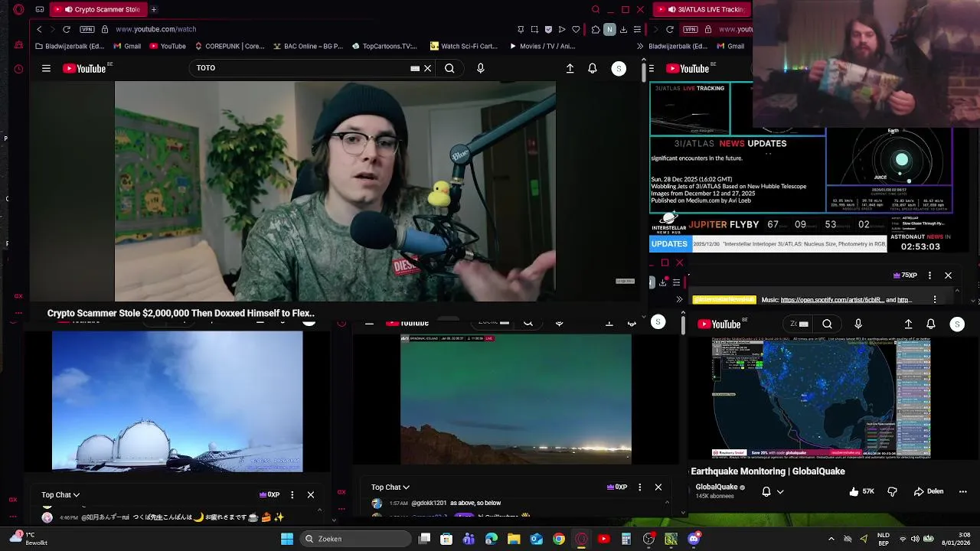Image resolution: width=980 pixels, height=551 pixels.
Task: Open the Windows Start button
Action: 287,539
